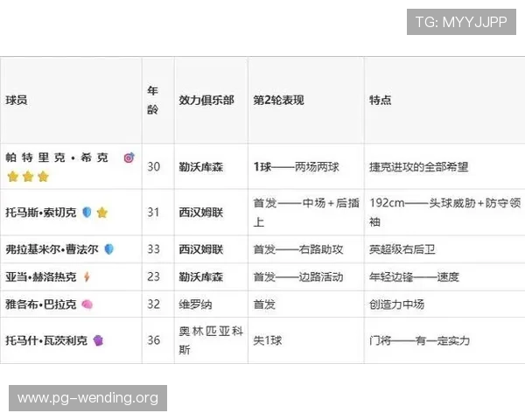Click 勒沃库森 in 亚当·赫洛热克's row

point(201,277)
